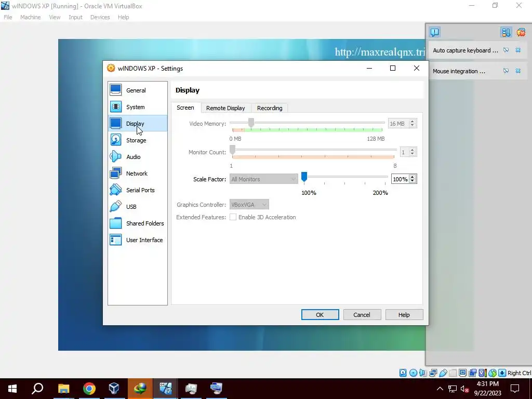The image size is (532, 399).
Task: Show hidden system tray icons chevron
Action: (440, 389)
